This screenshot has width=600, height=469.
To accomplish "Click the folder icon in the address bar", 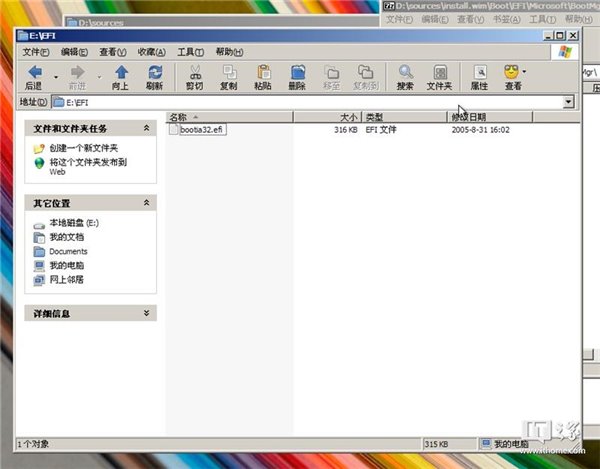I will tap(59, 102).
